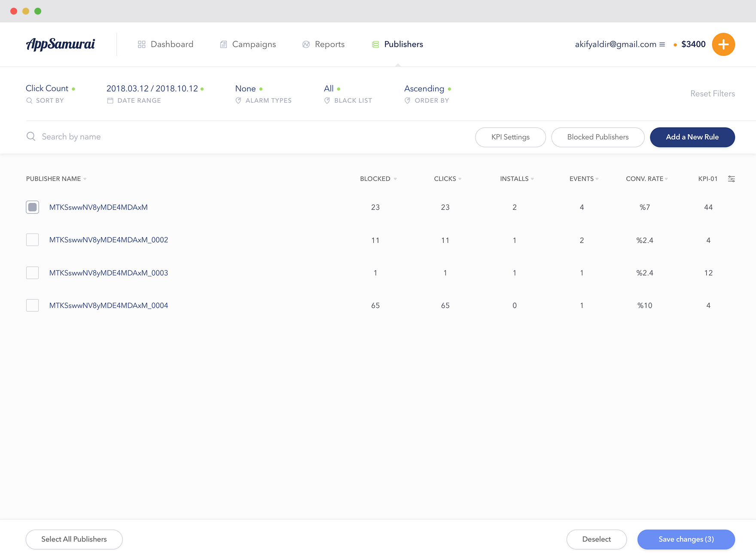
Task: Click the AppSamurai logo
Action: (61, 44)
